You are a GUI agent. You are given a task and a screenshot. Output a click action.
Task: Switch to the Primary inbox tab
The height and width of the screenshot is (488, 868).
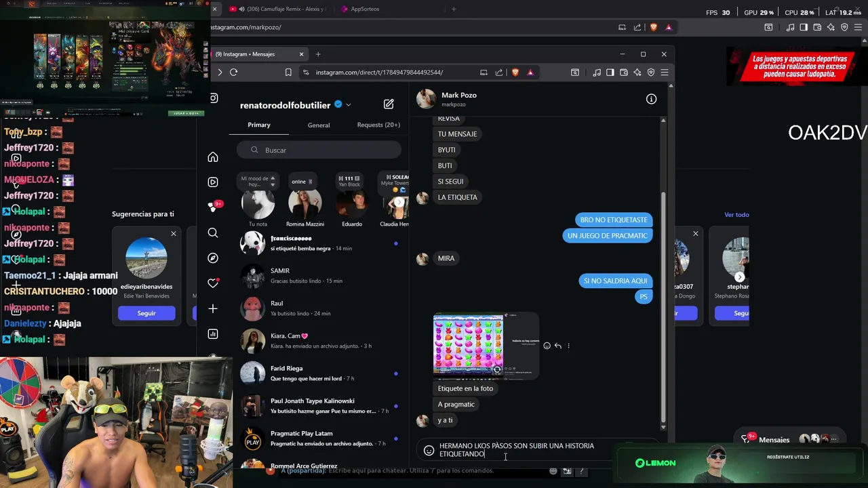[259, 125]
